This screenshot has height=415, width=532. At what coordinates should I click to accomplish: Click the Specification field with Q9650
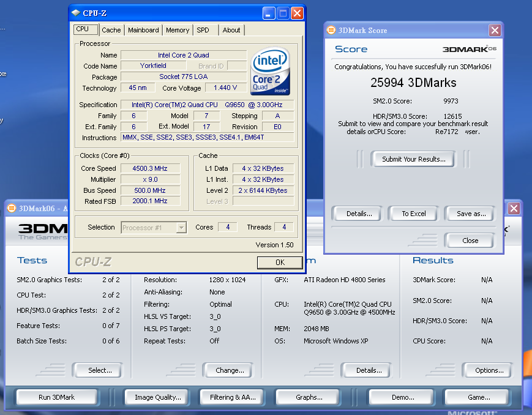[x=208, y=105]
